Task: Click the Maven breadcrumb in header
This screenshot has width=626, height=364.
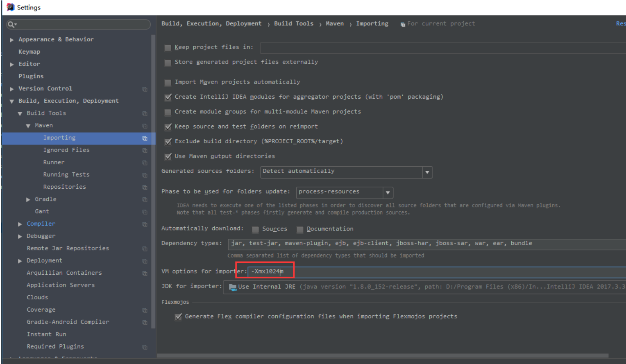Action: coord(335,24)
